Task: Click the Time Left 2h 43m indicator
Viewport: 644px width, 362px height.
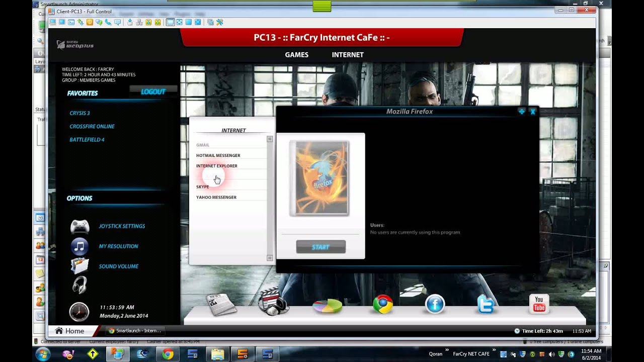Action: pyautogui.click(x=538, y=331)
